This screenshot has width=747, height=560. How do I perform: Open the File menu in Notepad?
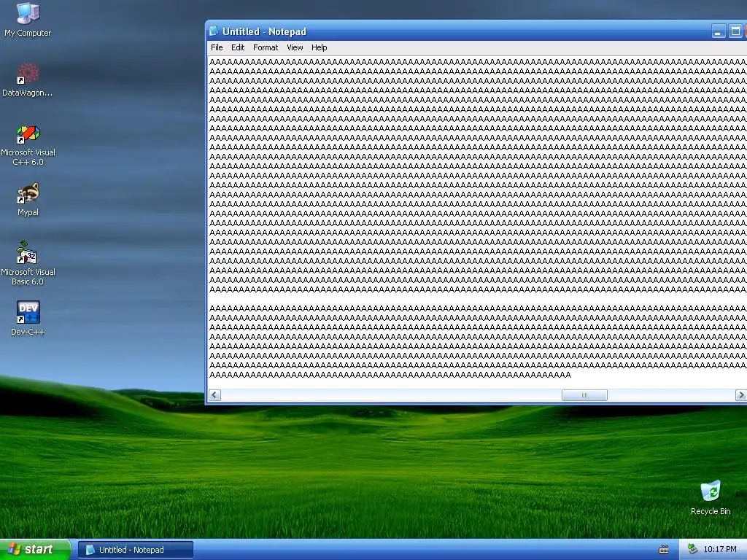tap(217, 47)
